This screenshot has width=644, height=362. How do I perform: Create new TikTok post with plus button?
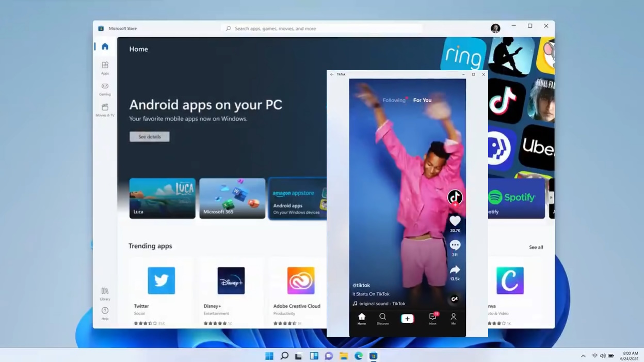coord(407,319)
